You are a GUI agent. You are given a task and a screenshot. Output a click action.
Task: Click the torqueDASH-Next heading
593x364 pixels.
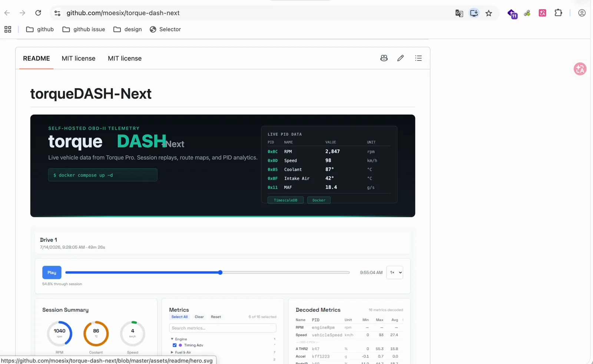pyautogui.click(x=91, y=94)
